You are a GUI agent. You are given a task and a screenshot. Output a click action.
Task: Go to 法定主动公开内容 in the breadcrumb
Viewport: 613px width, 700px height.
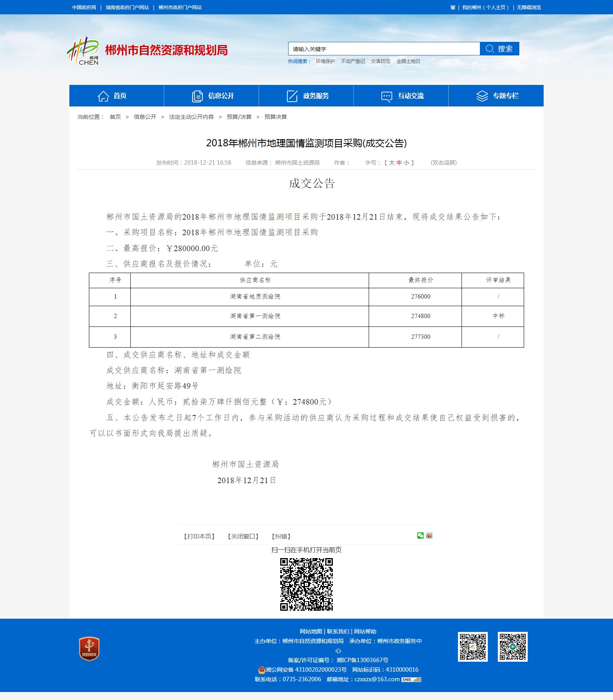click(191, 117)
